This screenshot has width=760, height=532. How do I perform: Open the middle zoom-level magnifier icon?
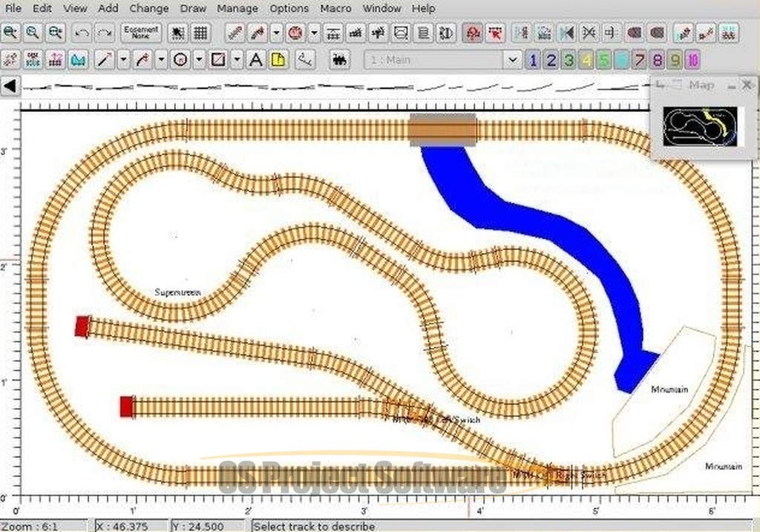pos(33,33)
